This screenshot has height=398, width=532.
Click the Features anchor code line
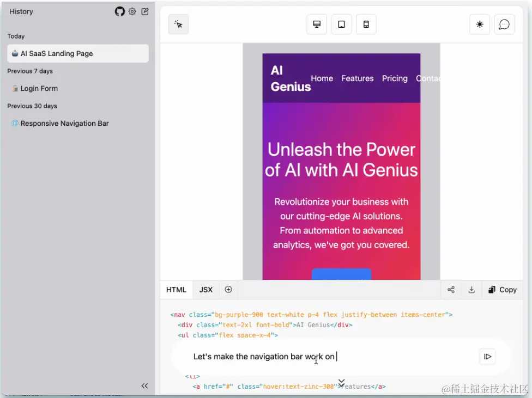point(289,386)
